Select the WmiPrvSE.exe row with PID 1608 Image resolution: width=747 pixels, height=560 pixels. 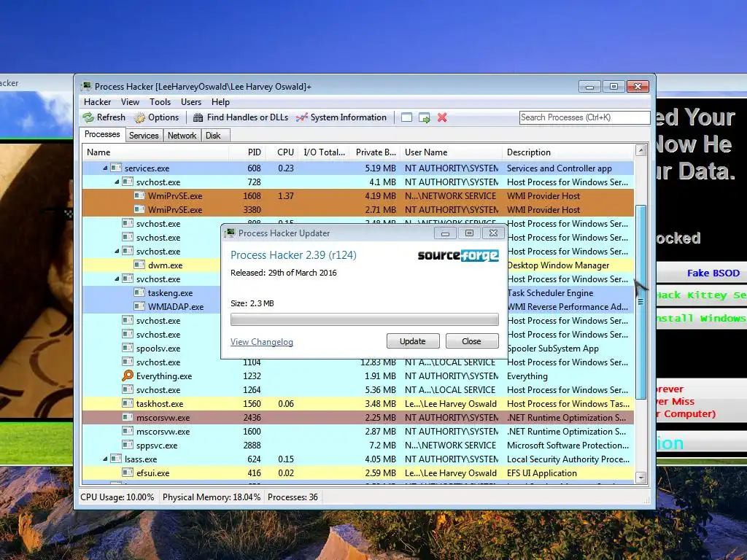(358, 195)
